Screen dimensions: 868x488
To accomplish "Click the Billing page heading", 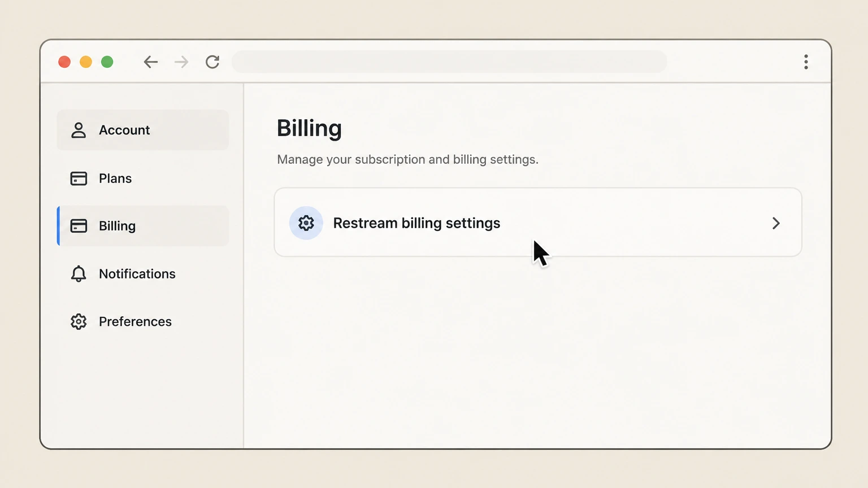I will 309,129.
